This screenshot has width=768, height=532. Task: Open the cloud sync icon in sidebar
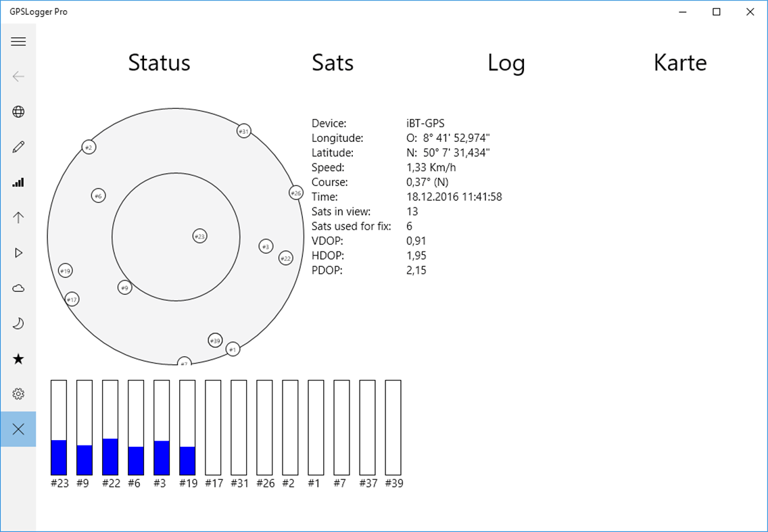point(18,287)
